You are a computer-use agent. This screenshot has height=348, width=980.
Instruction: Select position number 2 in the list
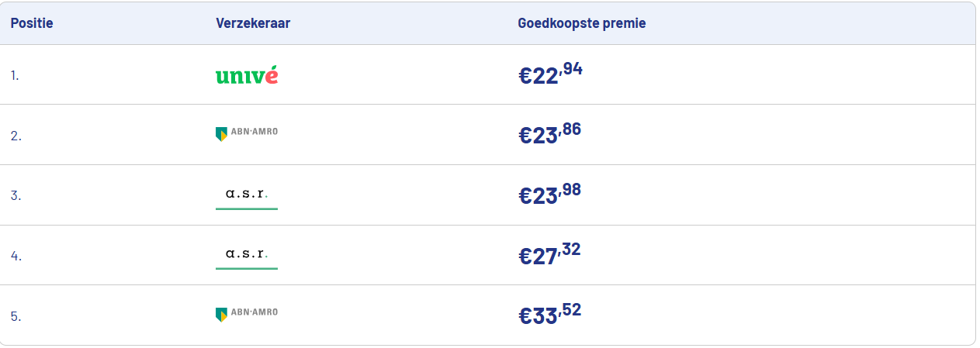tap(16, 136)
